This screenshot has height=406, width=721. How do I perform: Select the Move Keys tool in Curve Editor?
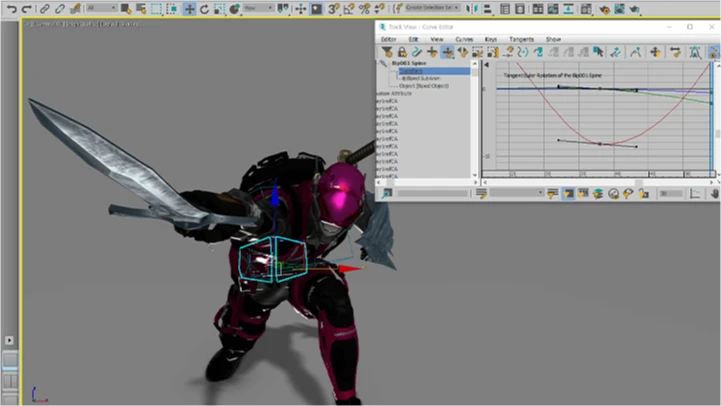447,52
